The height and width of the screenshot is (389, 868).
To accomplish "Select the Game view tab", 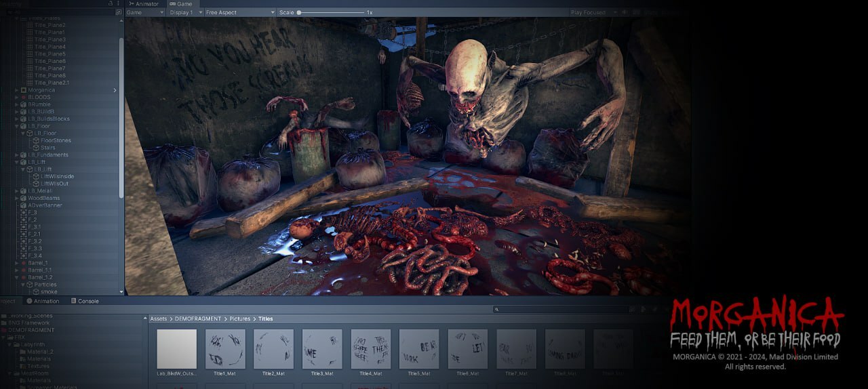I will (x=181, y=3).
